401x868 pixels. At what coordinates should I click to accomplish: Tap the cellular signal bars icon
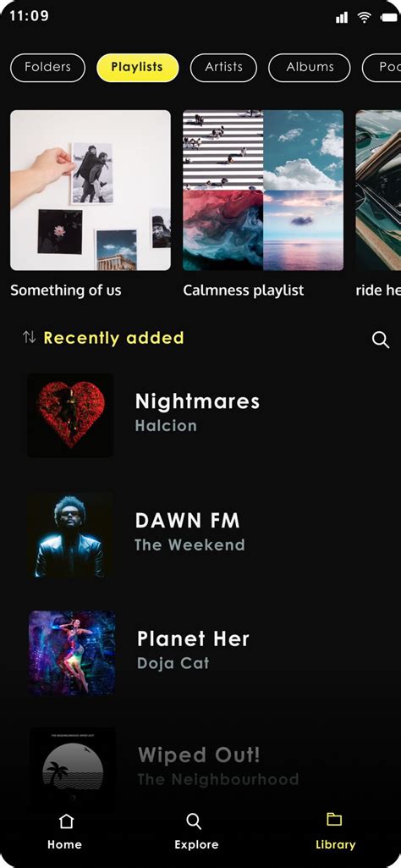pyautogui.click(x=342, y=18)
